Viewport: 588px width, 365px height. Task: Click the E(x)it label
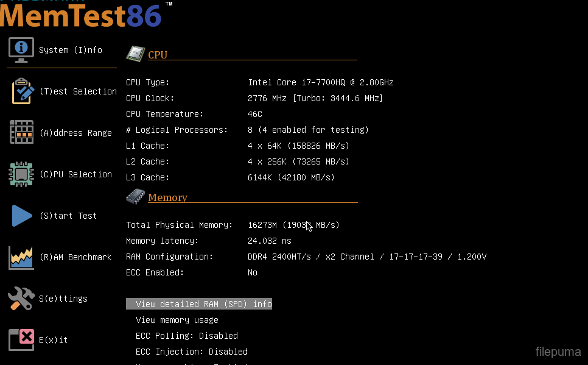click(54, 340)
